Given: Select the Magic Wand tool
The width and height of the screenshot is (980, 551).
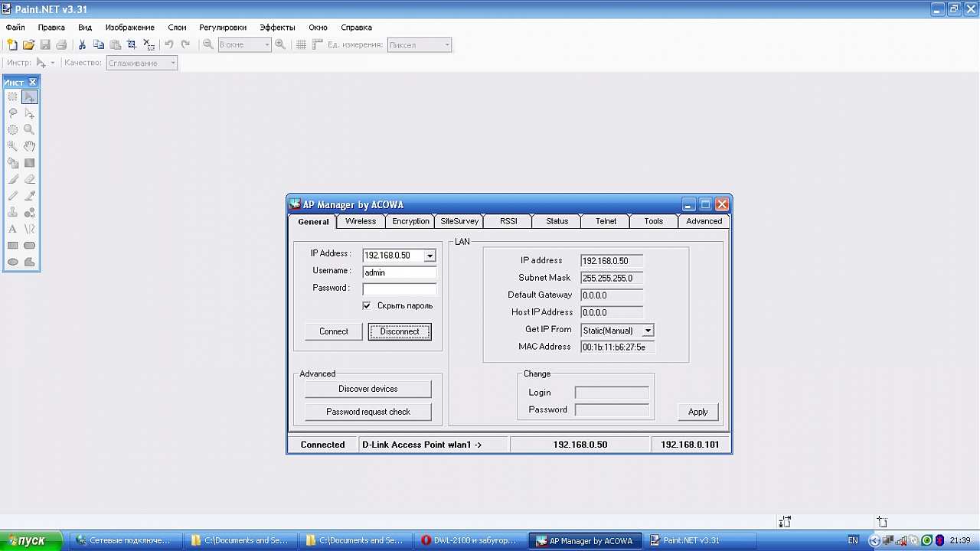Looking at the screenshot, I should [x=13, y=146].
